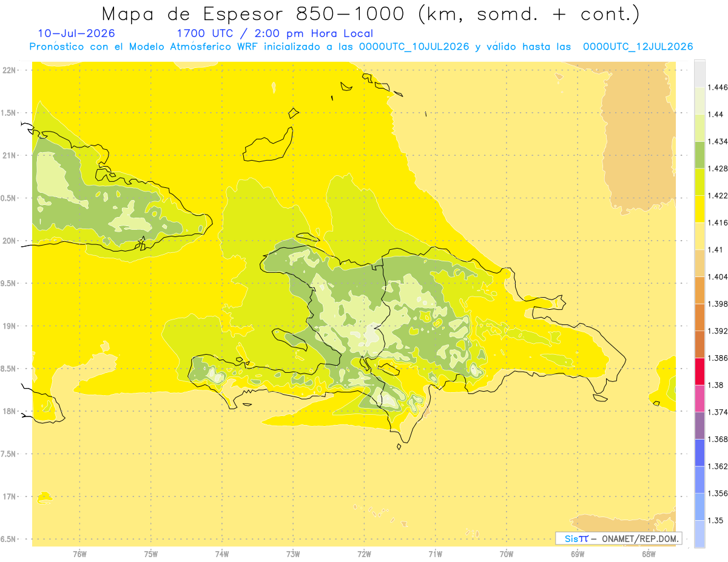Click the colorbar value '1.362'

pyautogui.click(x=718, y=466)
